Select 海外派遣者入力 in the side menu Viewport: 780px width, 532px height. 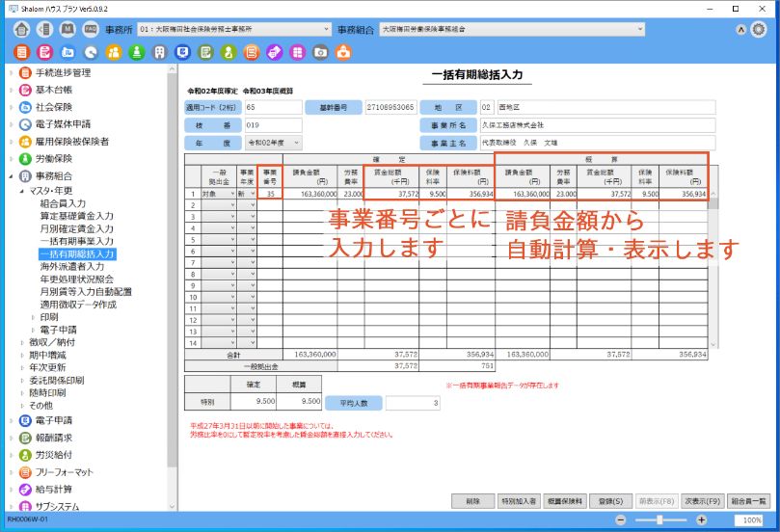click(x=72, y=267)
